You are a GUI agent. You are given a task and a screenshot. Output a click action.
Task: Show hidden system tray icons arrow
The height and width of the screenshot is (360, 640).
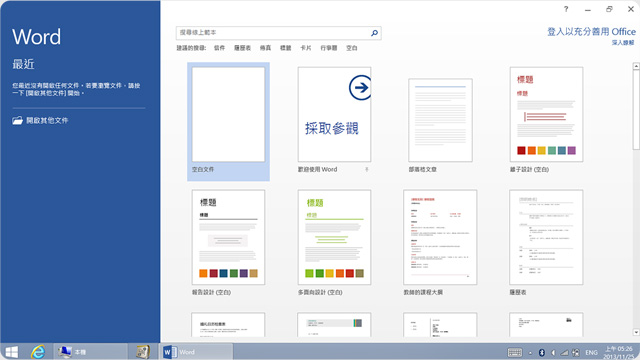point(530,353)
